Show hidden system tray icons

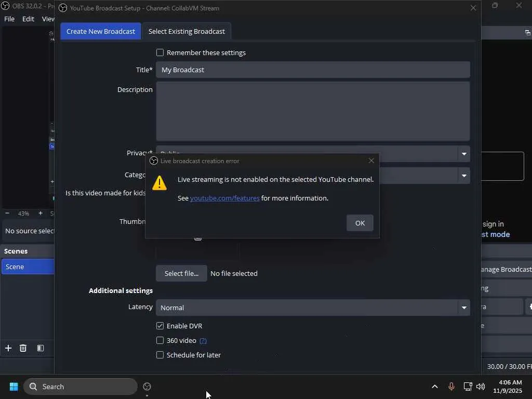coord(435,387)
